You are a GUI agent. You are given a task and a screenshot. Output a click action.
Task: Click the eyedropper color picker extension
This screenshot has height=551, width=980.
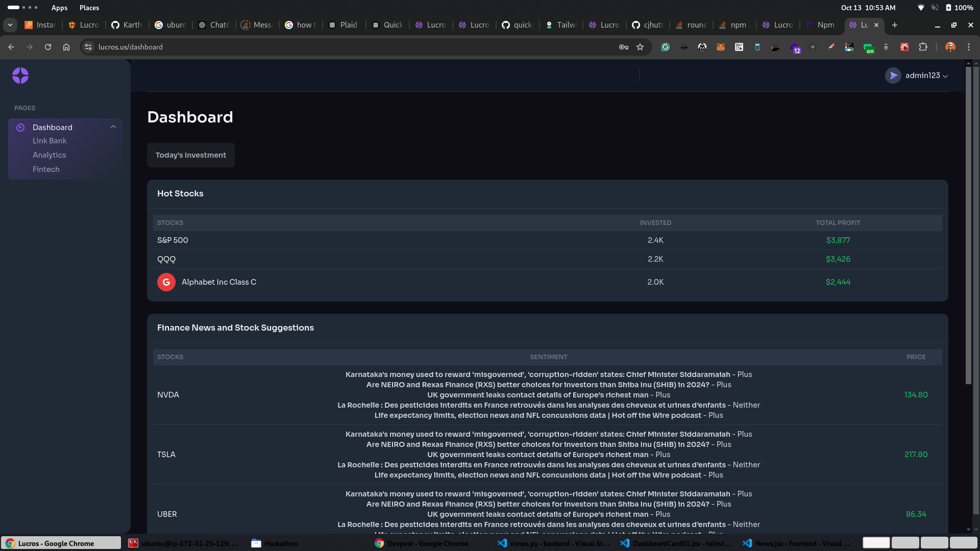coord(831,47)
